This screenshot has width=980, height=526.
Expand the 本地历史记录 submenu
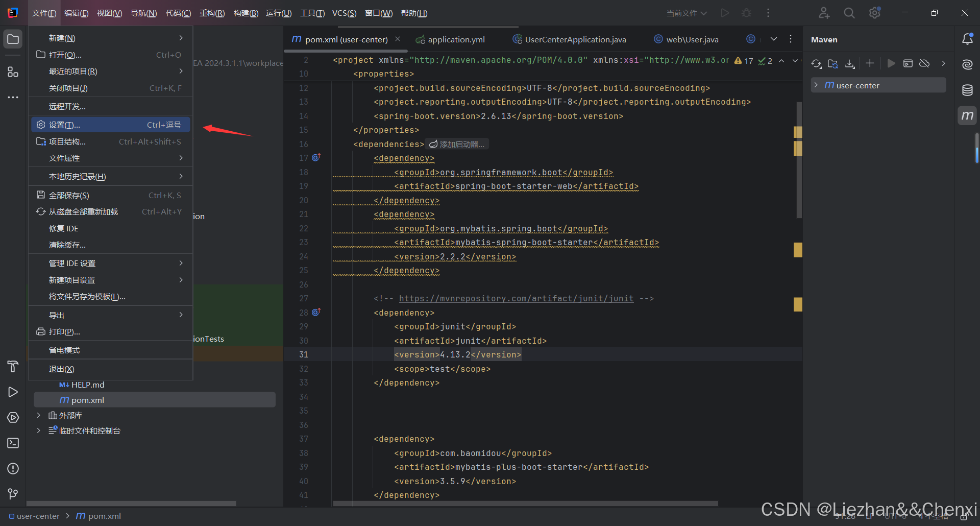[111, 177]
